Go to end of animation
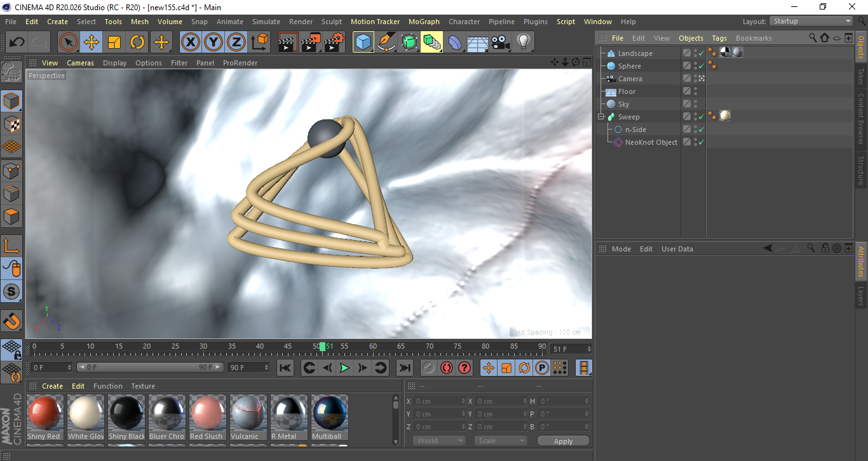Image resolution: width=868 pixels, height=461 pixels. click(x=404, y=368)
